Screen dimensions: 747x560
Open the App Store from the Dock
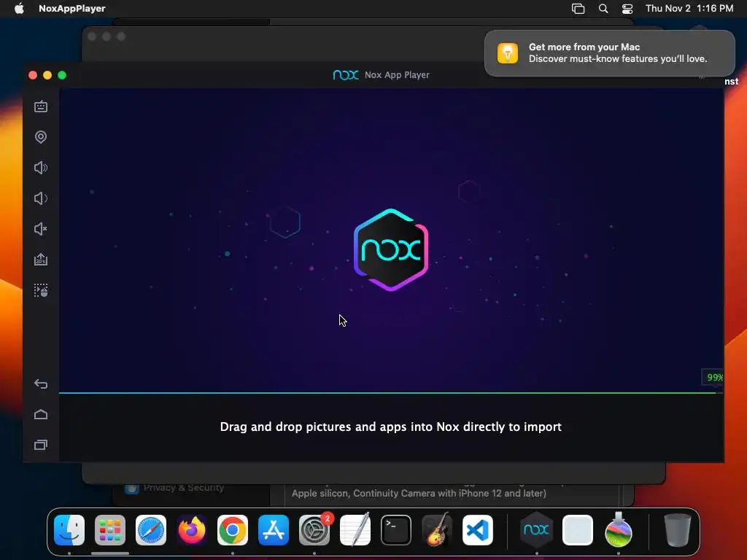point(274,530)
